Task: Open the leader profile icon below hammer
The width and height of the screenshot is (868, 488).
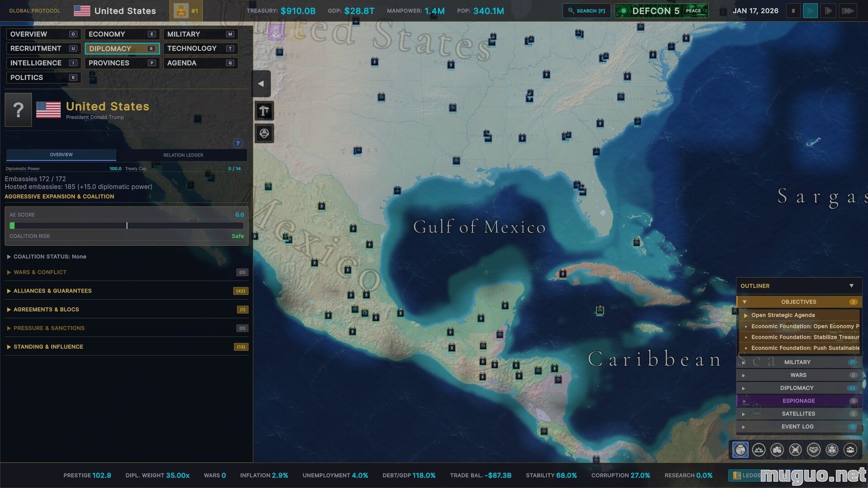Action: tap(264, 134)
